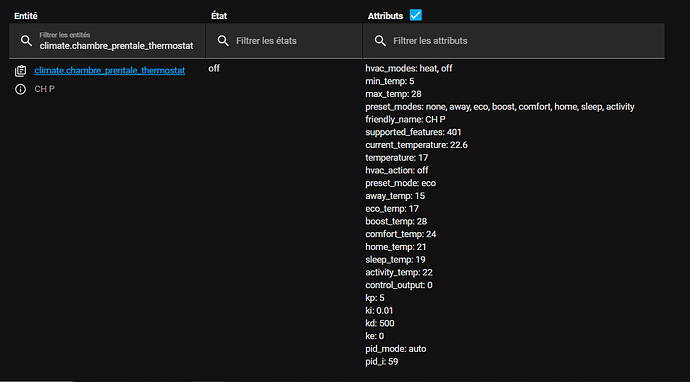This screenshot has height=382, width=690.
Task: Select the preset_mode: eco attribute
Action: pyautogui.click(x=400, y=183)
